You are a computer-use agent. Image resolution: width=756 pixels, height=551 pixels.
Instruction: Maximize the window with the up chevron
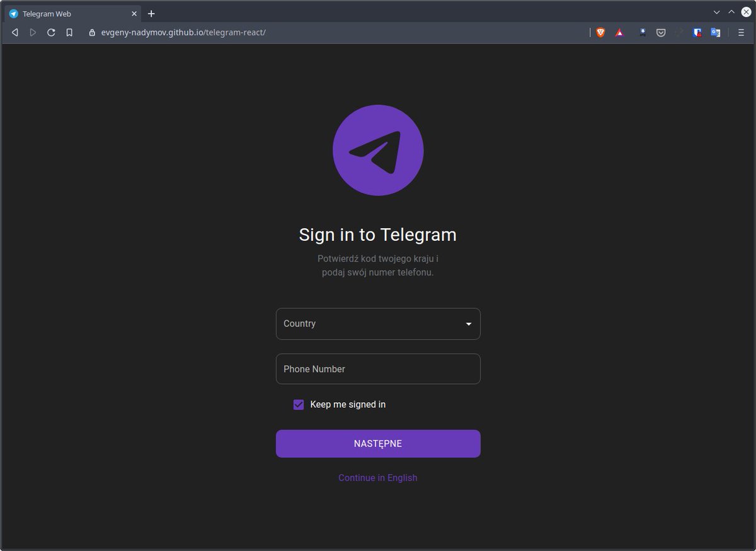pyautogui.click(x=731, y=12)
